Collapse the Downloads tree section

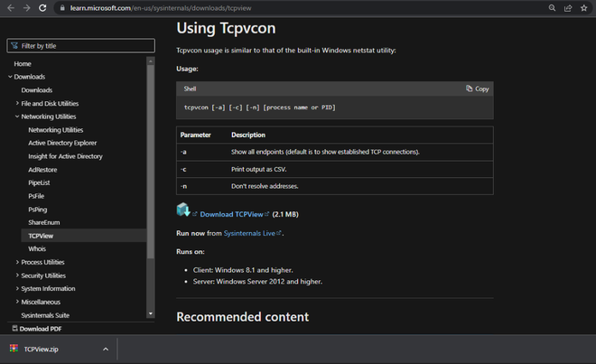(10, 77)
